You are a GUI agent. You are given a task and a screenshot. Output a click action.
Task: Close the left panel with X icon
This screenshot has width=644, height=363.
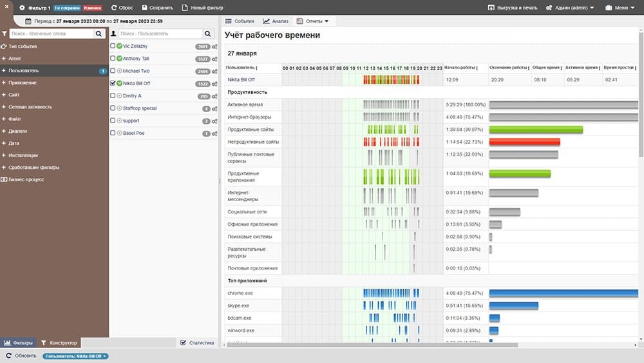tap(7, 8)
